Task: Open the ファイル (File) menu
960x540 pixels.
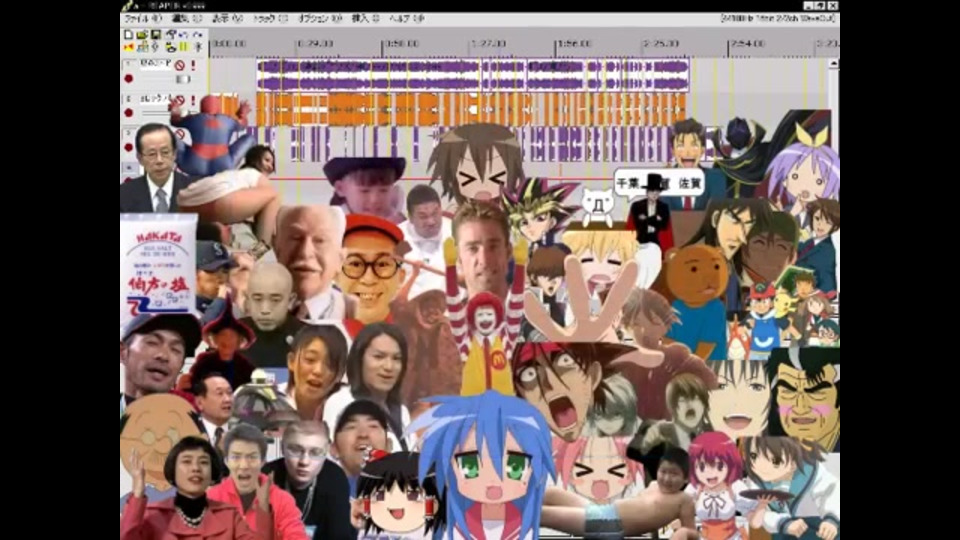Action: click(x=142, y=18)
